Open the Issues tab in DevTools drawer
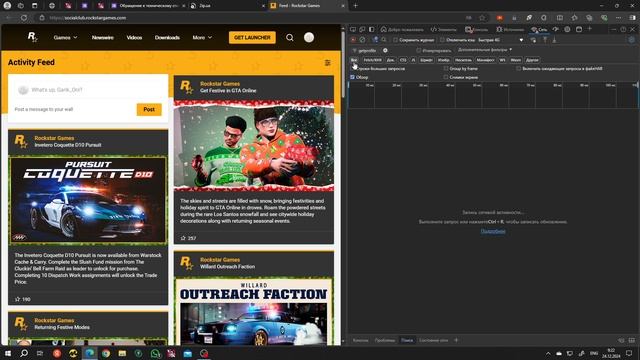The image size is (640, 360). point(385,340)
